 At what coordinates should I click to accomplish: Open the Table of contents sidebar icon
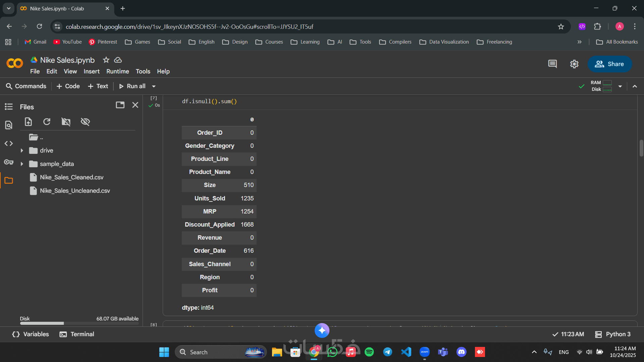click(9, 107)
